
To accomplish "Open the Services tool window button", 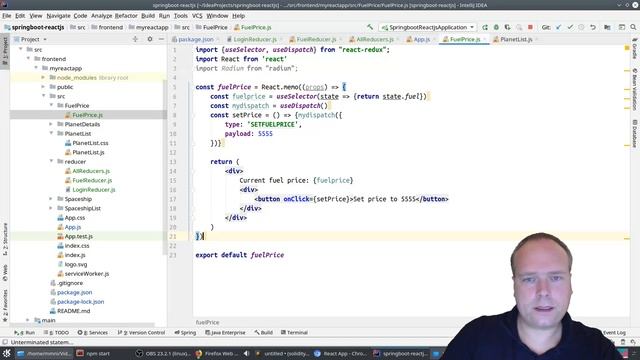I will pyautogui.click(x=93, y=333).
